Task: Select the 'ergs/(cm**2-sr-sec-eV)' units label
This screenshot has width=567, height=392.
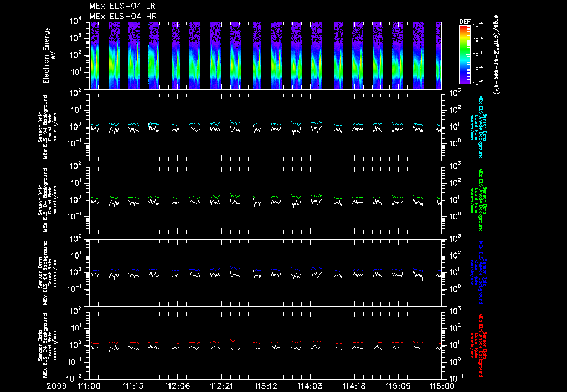Action: [x=496, y=55]
